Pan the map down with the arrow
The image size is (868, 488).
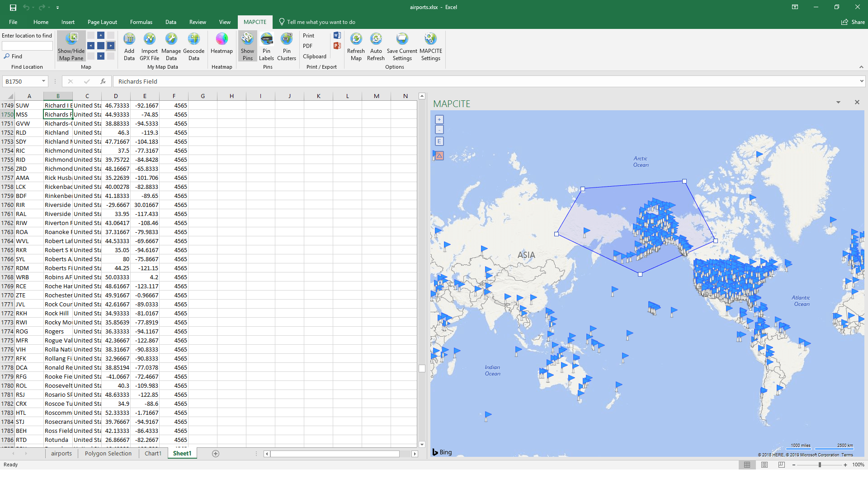click(101, 56)
